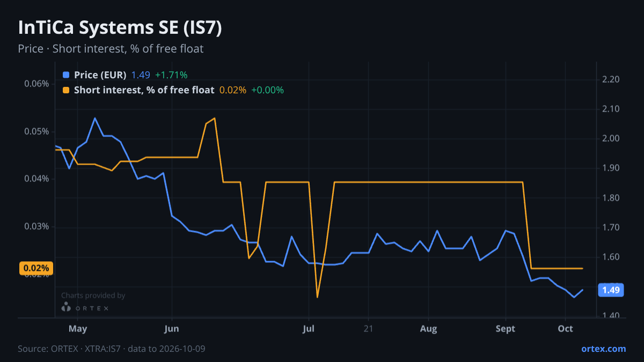The height and width of the screenshot is (362, 644).
Task: Open the ortex.com link
Action: click(x=603, y=349)
